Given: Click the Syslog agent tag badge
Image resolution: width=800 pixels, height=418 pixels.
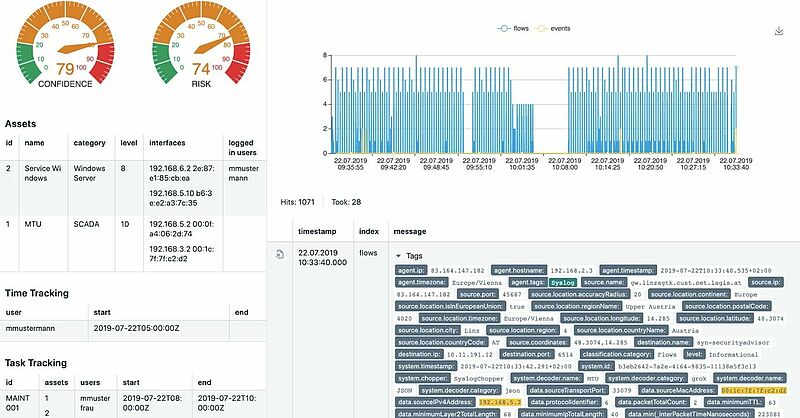Looking at the screenshot, I should tap(563, 282).
